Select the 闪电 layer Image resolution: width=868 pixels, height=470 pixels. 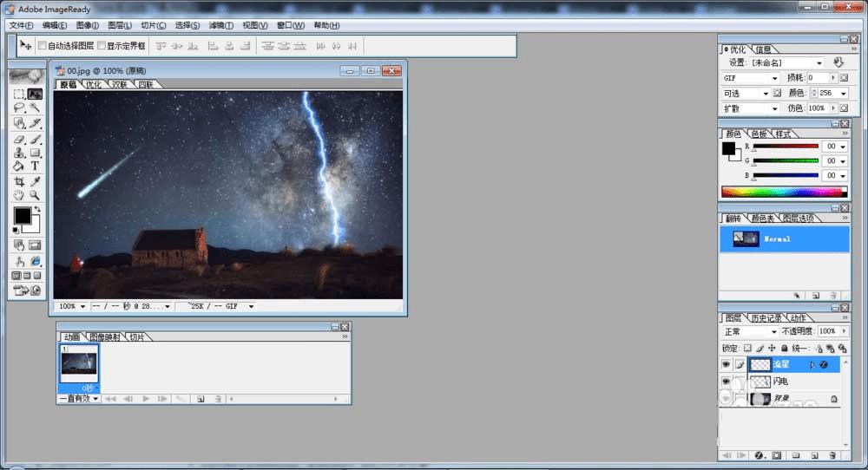794,382
